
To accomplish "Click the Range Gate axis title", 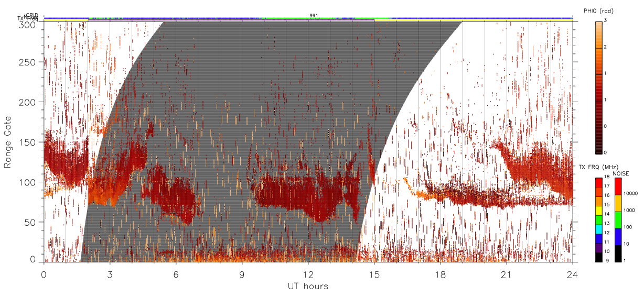I will [8, 141].
